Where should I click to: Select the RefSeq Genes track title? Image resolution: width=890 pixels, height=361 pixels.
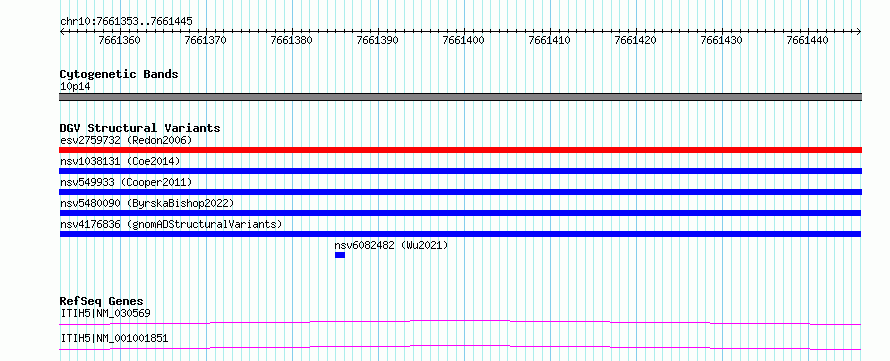pos(102,301)
